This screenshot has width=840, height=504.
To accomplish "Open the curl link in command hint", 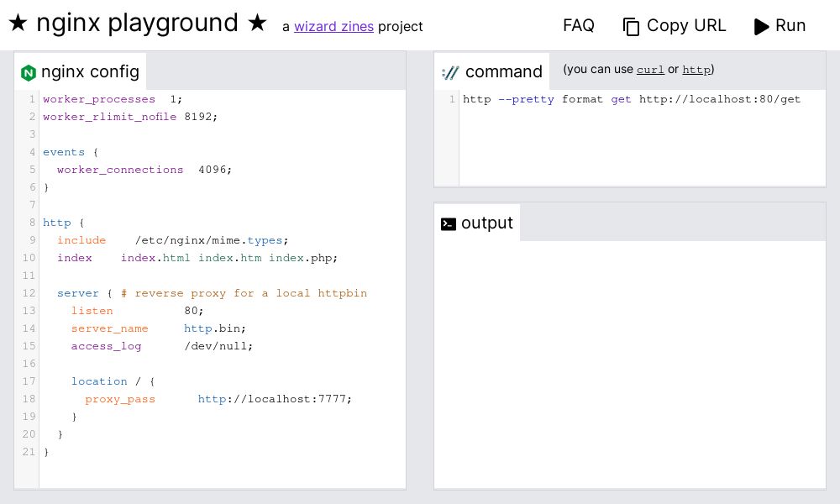I will (x=650, y=70).
